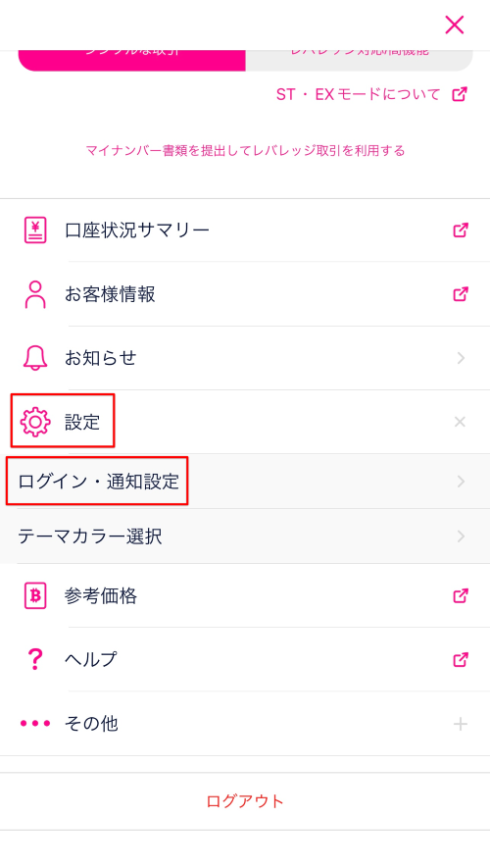This screenshot has height=868, width=490.
Task: Open external link icon beside 口座状況サマリー
Action: (x=461, y=230)
